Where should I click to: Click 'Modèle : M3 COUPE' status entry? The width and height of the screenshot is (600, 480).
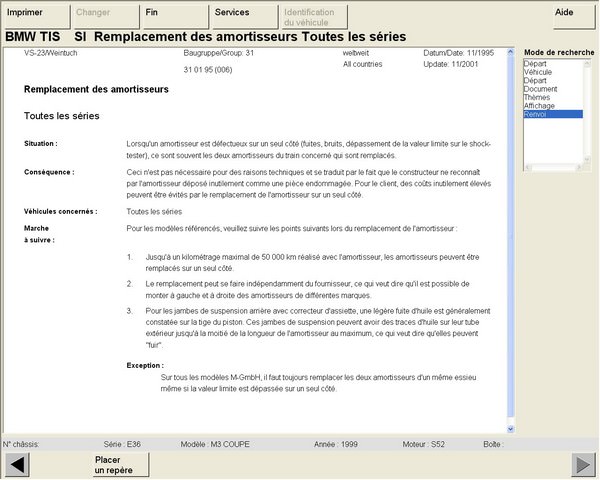(215, 444)
